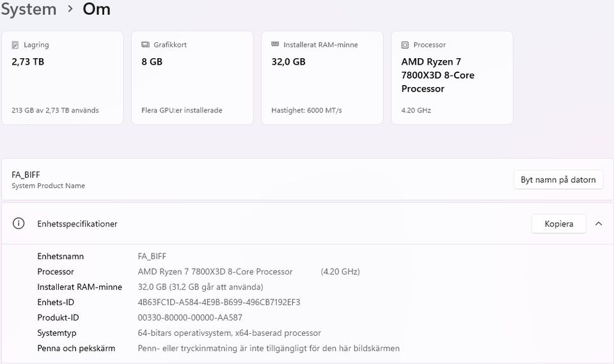The width and height of the screenshot is (614, 364).
Task: Open the AMD Ryzen 7 Processor card
Action: coord(452,78)
